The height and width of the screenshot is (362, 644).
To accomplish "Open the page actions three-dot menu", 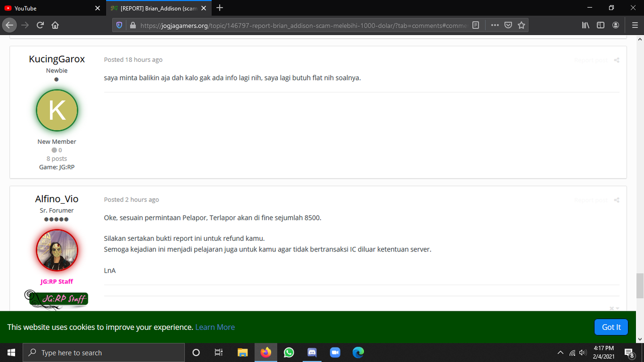I will [495, 25].
